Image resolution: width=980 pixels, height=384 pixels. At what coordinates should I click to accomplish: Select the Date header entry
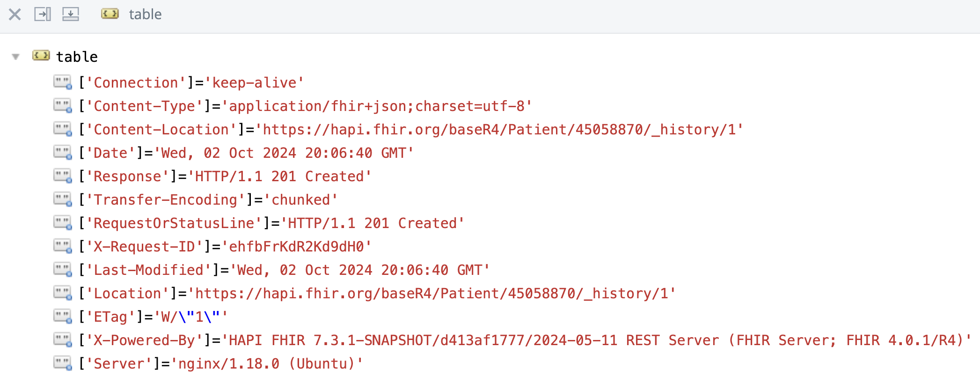(246, 153)
